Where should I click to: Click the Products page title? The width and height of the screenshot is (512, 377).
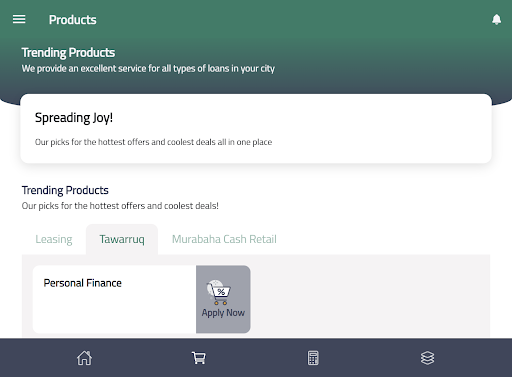click(73, 20)
